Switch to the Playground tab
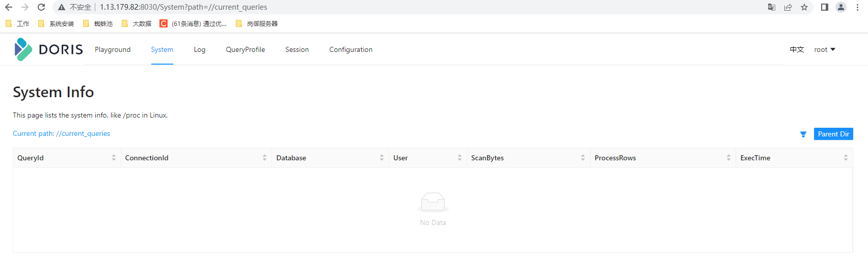This screenshot has width=868, height=256. coord(113,49)
